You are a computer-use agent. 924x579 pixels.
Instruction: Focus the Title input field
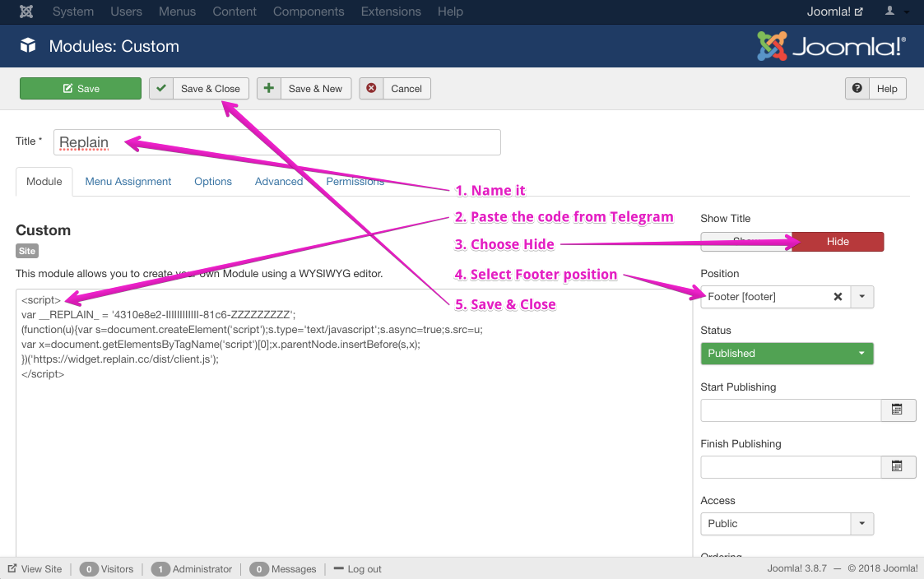coord(277,142)
